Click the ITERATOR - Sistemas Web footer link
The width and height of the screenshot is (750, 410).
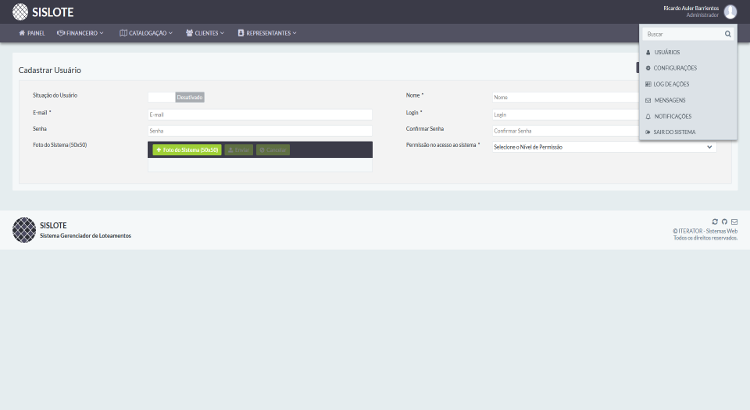705,231
